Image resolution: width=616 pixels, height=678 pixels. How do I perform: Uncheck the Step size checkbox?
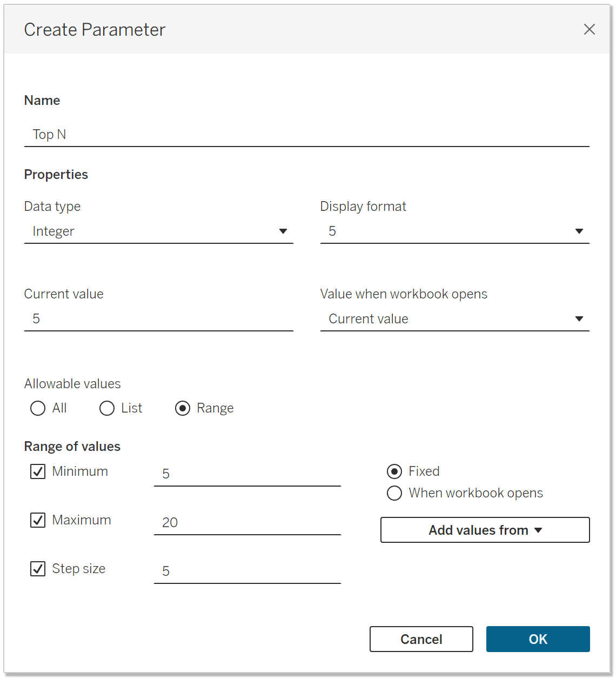point(38,569)
